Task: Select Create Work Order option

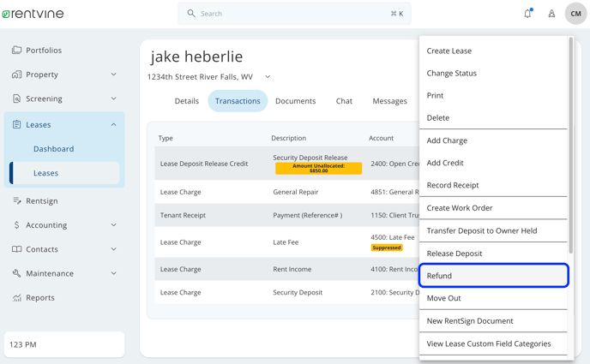Action: click(493, 208)
